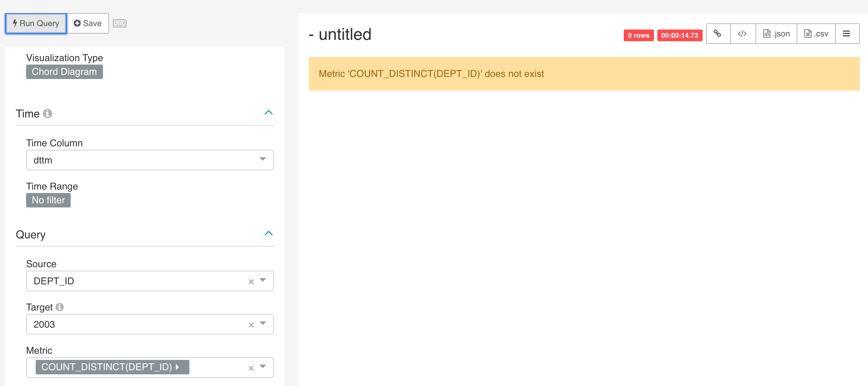
Task: Change the Chord Diagram visualization type
Action: click(x=64, y=72)
